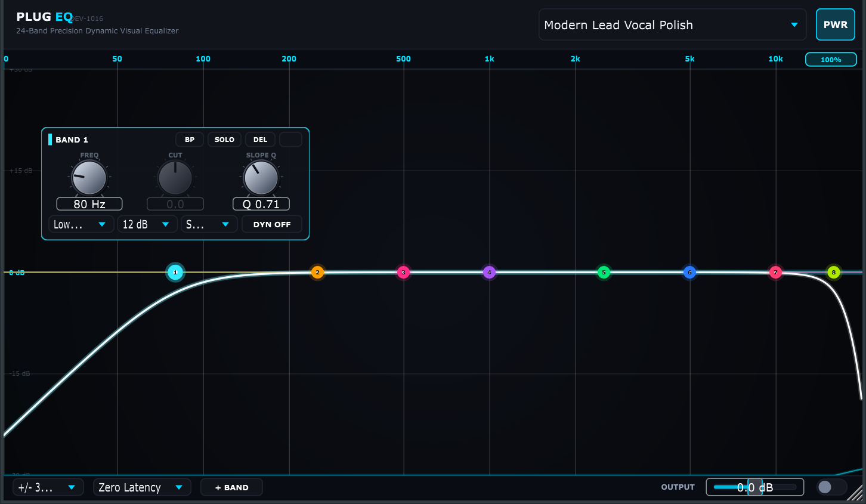Click the OUTPUT label
866x504 pixels.
[678, 487]
